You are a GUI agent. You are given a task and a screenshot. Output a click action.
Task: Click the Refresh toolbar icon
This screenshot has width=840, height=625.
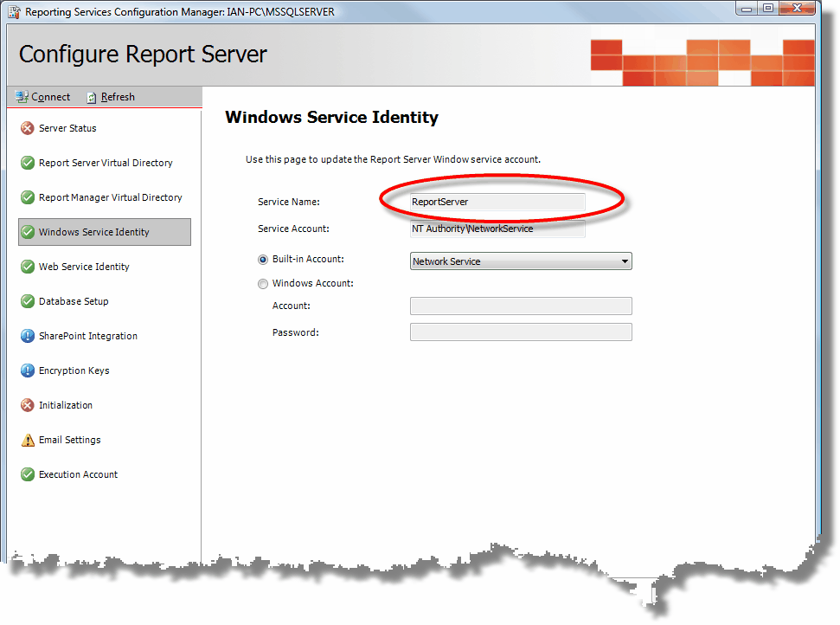(92, 98)
